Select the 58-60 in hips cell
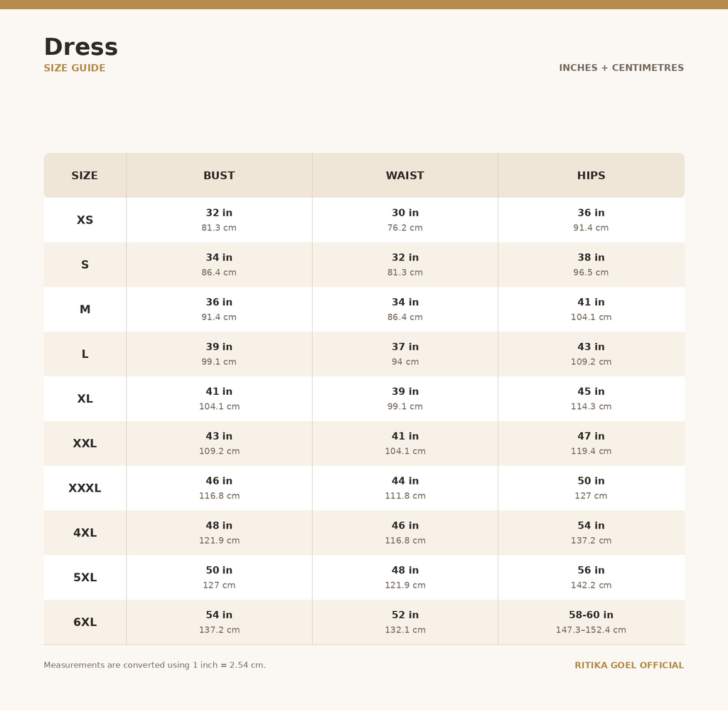This screenshot has width=728, height=710. 591,622
